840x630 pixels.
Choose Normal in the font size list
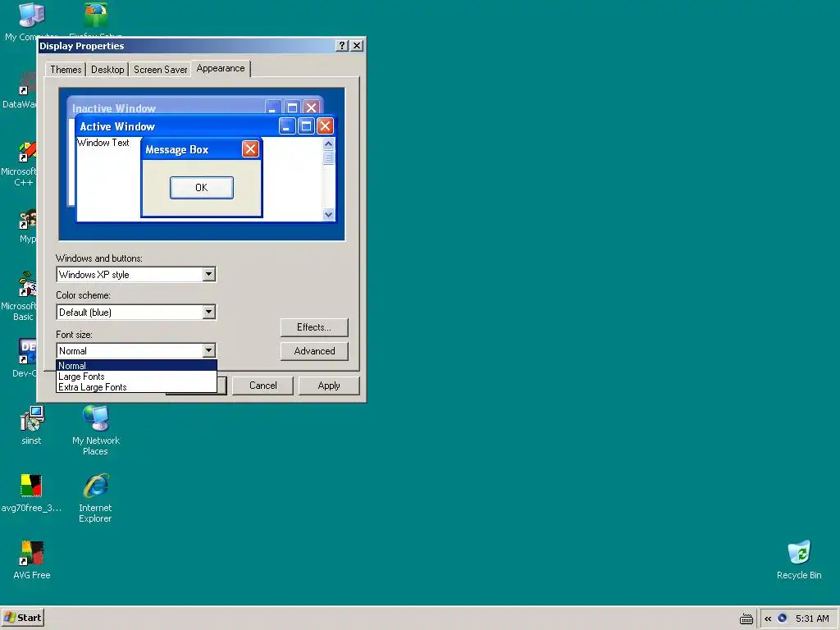pos(137,365)
